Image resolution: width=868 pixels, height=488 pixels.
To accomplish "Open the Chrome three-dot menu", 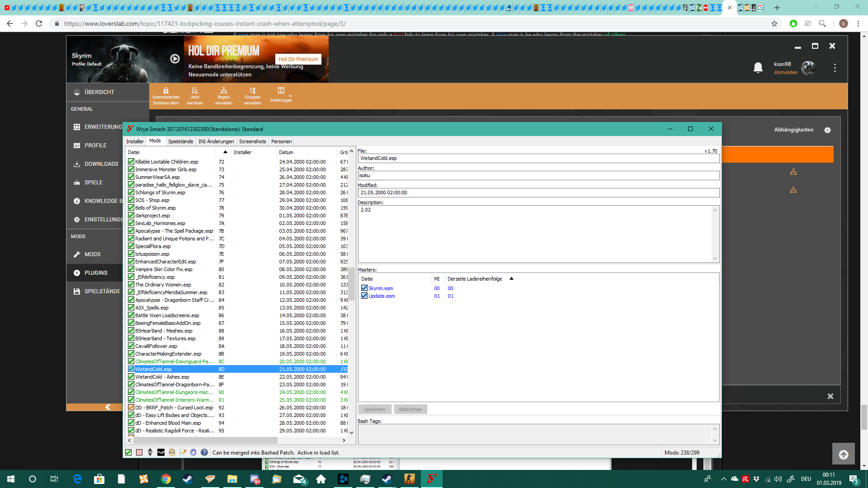I will [x=858, y=23].
